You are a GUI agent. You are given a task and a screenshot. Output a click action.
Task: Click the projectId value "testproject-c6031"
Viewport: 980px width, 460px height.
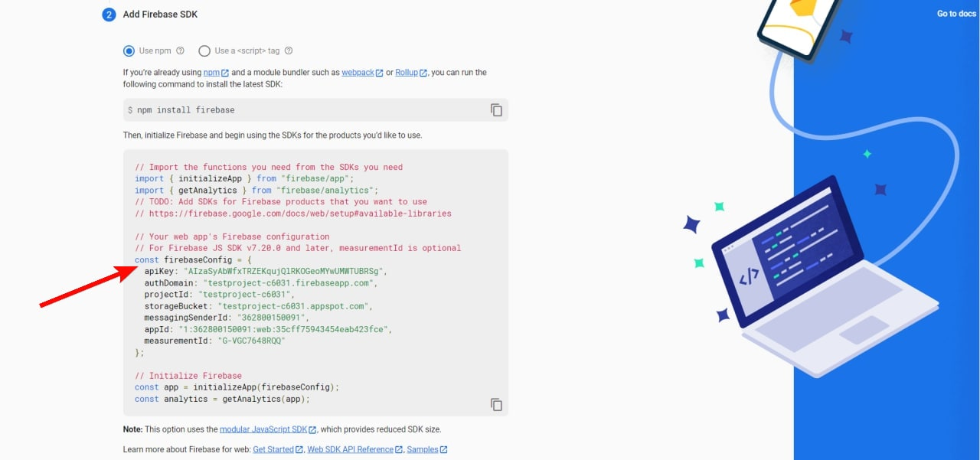click(x=246, y=294)
